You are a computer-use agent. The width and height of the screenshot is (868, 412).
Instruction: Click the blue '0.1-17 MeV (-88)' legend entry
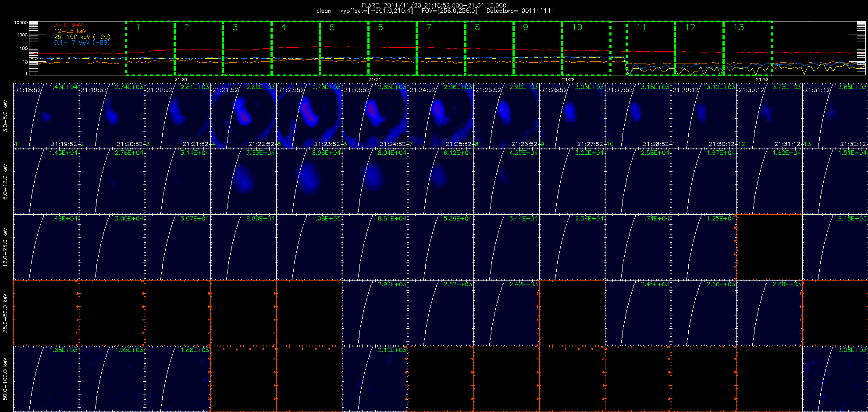[x=82, y=43]
